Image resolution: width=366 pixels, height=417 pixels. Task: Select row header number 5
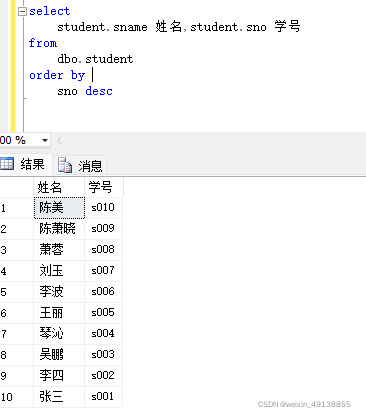(17, 292)
